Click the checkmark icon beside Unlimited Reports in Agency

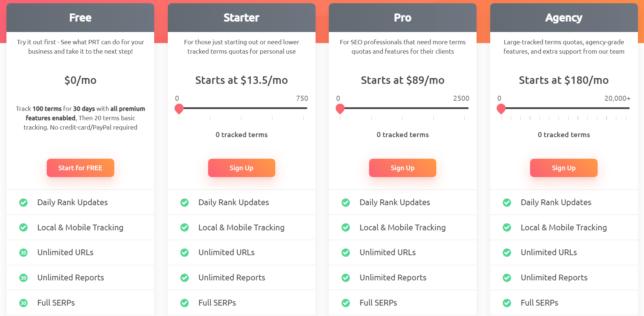(507, 278)
